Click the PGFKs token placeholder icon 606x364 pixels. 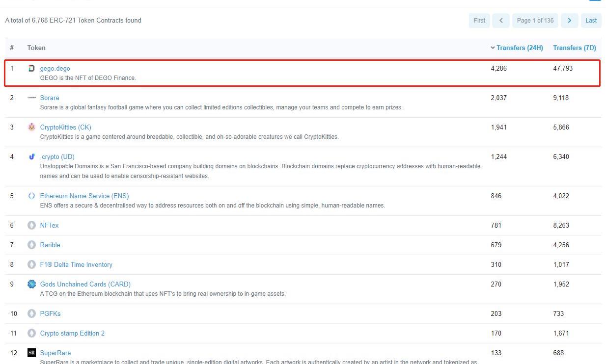pyautogui.click(x=31, y=313)
